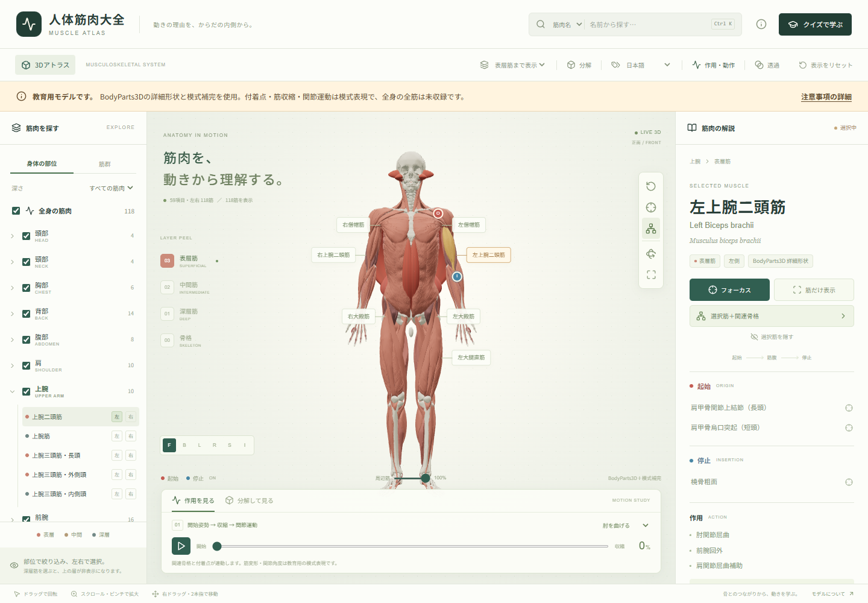Switch to the 分解して見る tab

(250, 500)
